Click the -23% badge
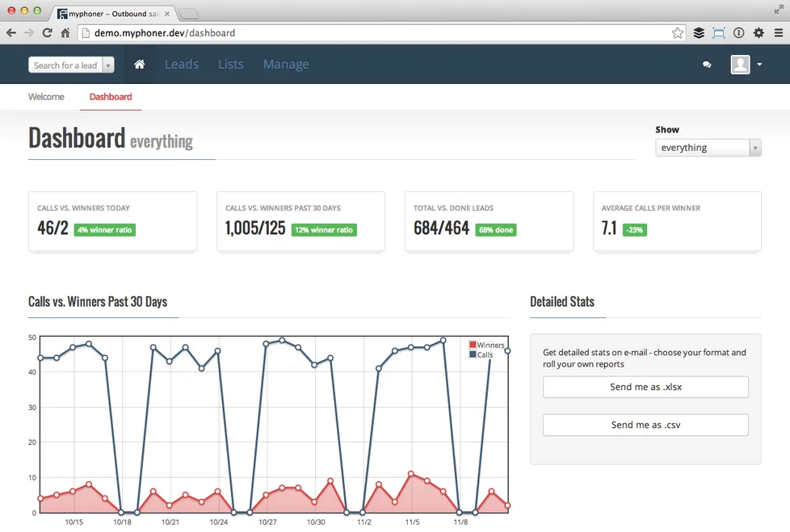Image resolution: width=790 pixels, height=532 pixels. 635,230
